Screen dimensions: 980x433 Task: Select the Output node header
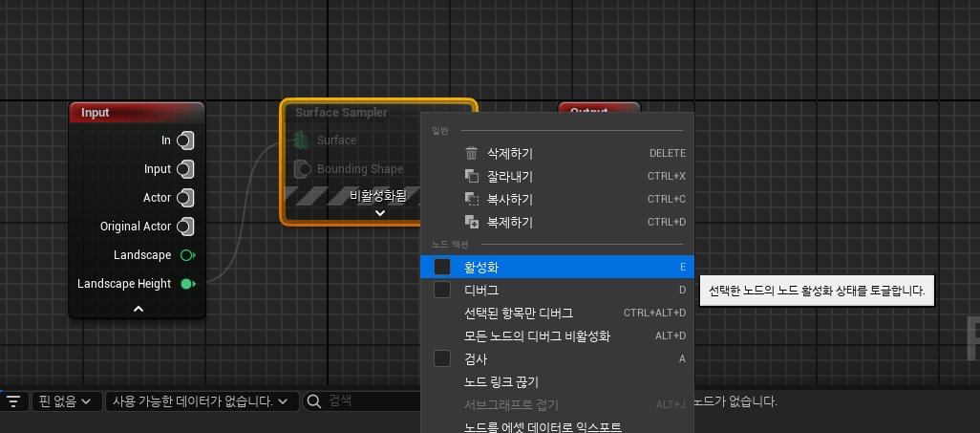click(x=599, y=108)
